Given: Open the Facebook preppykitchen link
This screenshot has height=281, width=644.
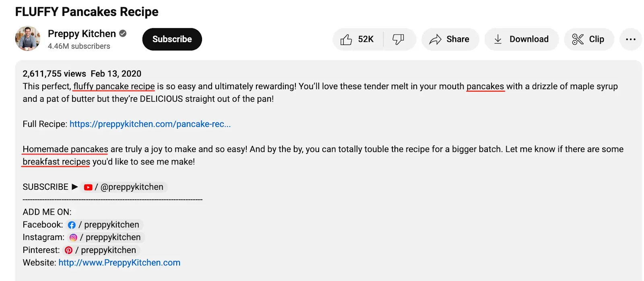Looking at the screenshot, I should [104, 225].
